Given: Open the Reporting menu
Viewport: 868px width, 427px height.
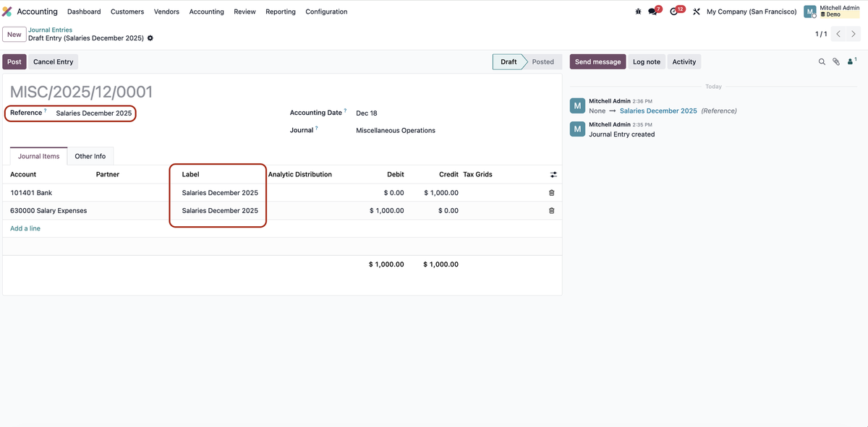Looking at the screenshot, I should coord(280,12).
